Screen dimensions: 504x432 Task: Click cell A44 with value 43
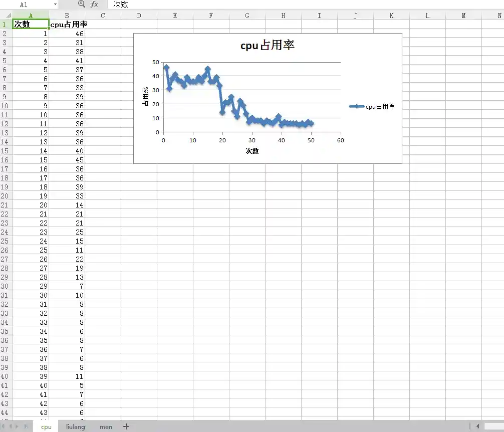[x=31, y=412]
